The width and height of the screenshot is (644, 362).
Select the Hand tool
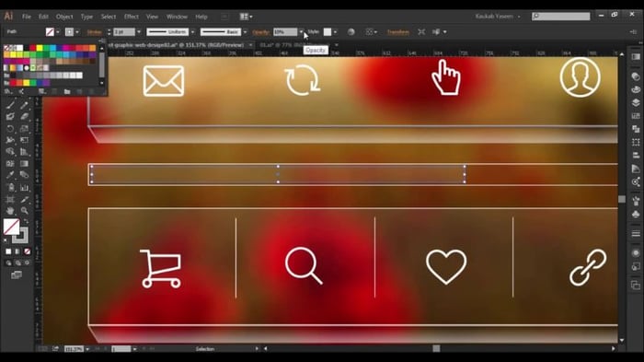10,211
